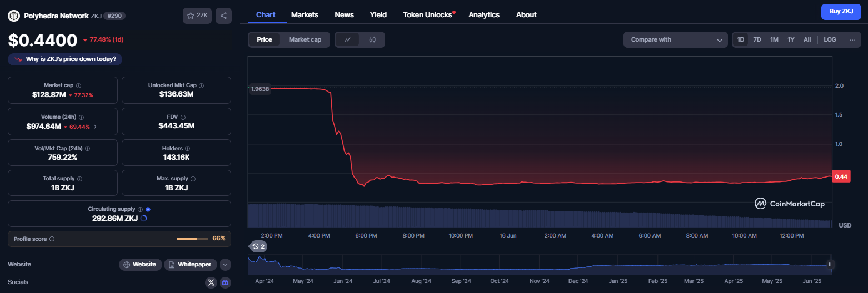Screen dimensions: 868x293
Task: Switch to candlestick chart view
Action: 372,39
